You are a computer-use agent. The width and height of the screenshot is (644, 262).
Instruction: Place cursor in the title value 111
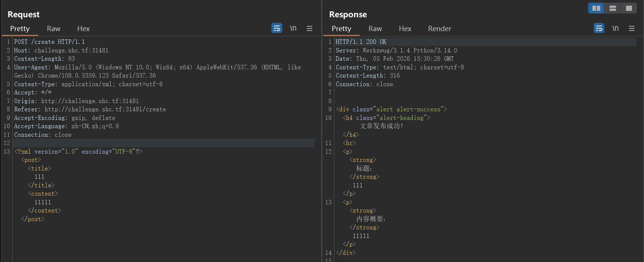click(39, 177)
